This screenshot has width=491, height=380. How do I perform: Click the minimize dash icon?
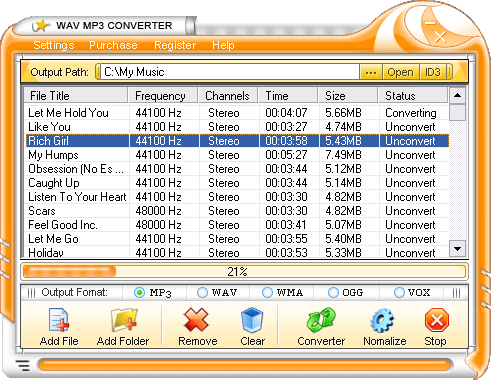point(430,23)
